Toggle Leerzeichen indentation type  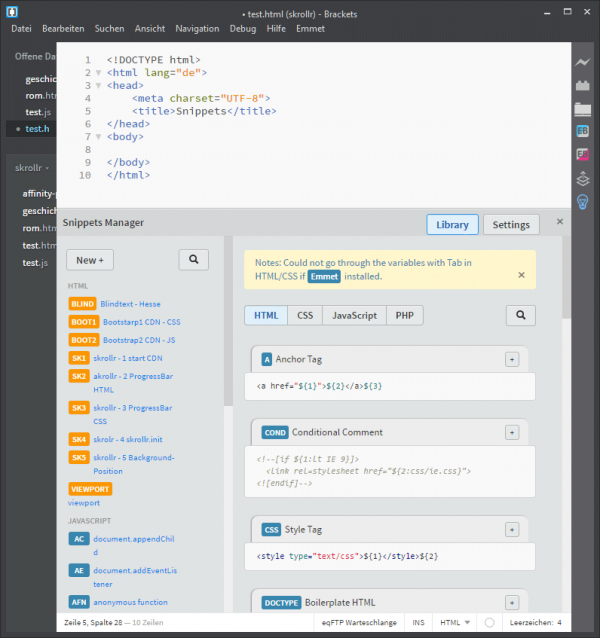[x=531, y=623]
